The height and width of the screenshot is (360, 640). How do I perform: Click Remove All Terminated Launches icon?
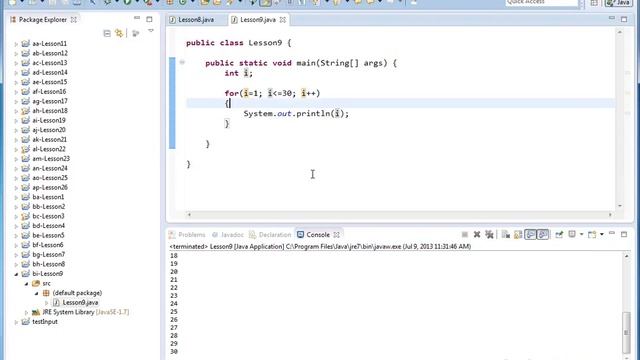coord(489,234)
